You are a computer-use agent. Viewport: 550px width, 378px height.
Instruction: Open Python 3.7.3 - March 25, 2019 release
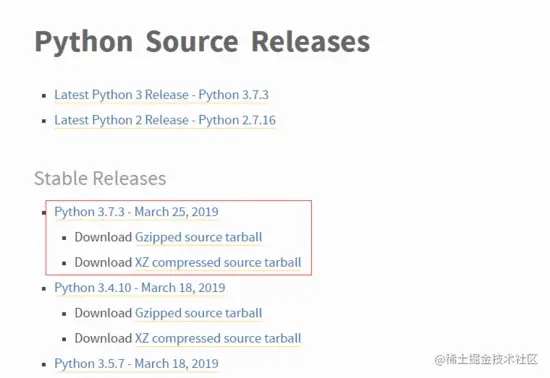point(136,212)
